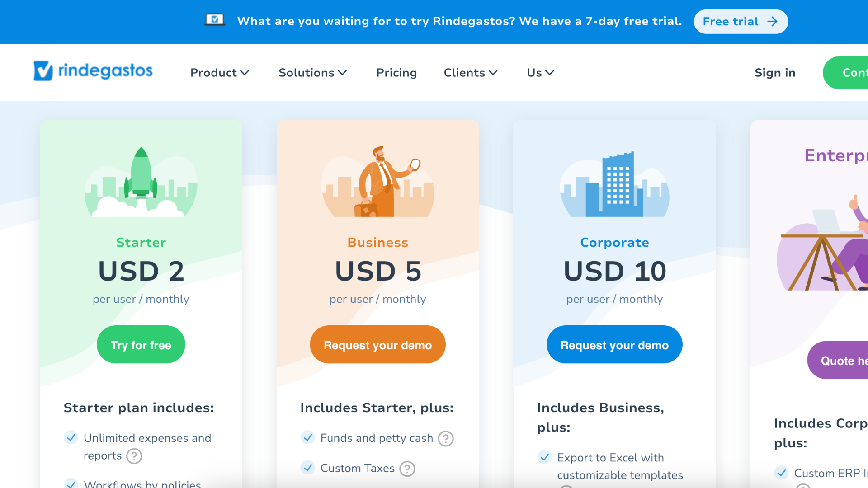Go to the Pricing page
The width and height of the screenshot is (868, 488).
pos(396,73)
